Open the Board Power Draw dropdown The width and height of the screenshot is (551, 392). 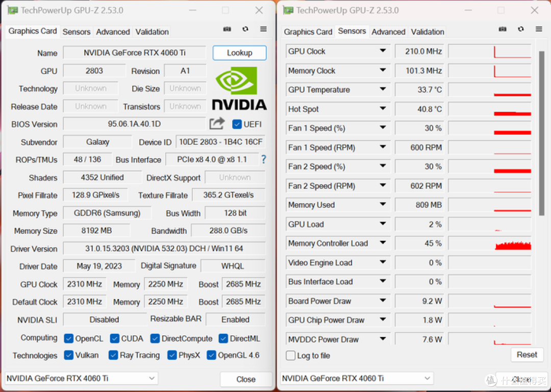(x=383, y=300)
